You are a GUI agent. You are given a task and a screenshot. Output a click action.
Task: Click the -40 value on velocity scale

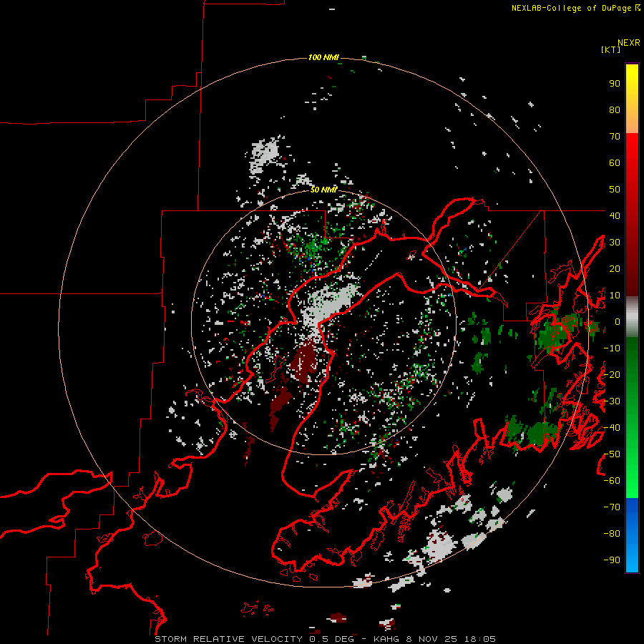pyautogui.click(x=612, y=428)
